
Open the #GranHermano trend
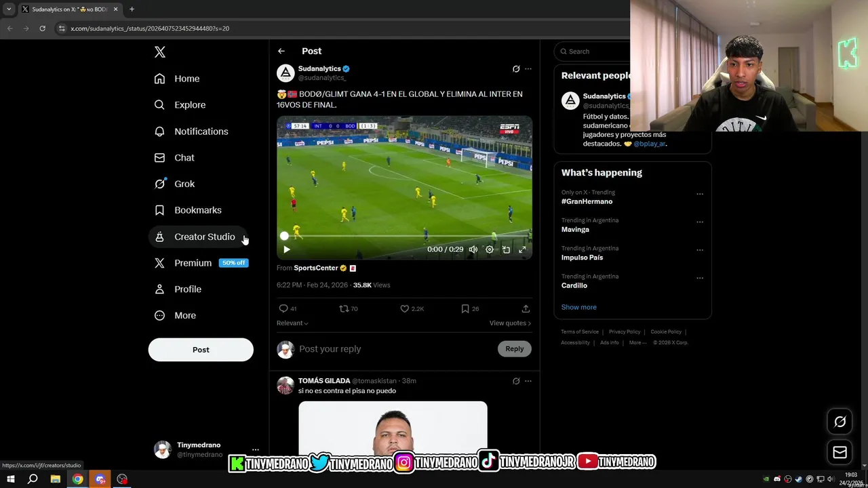pyautogui.click(x=587, y=201)
